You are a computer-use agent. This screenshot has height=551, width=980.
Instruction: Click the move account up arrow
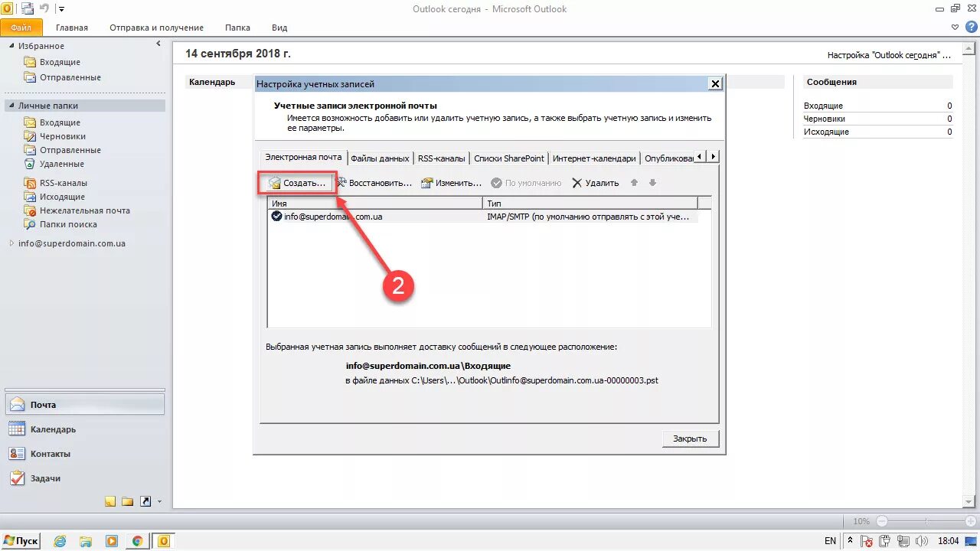[x=634, y=183]
